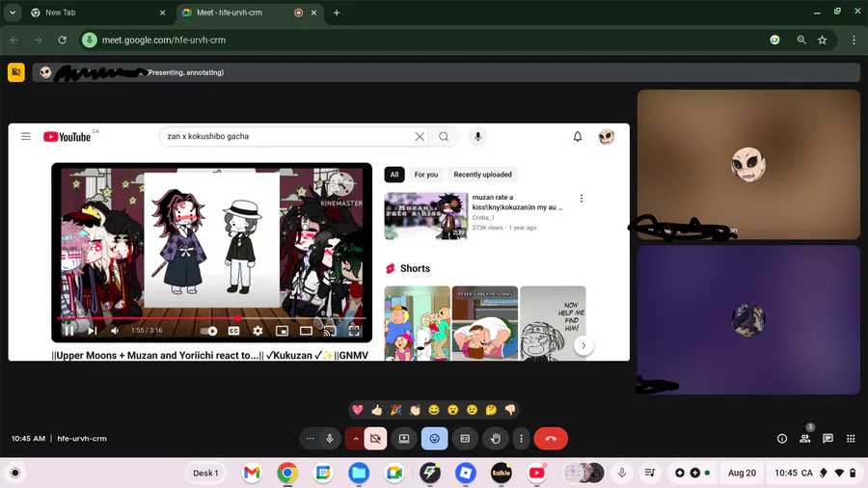Open options menu for muzan rate video
The width and height of the screenshot is (868, 488).
(582, 198)
